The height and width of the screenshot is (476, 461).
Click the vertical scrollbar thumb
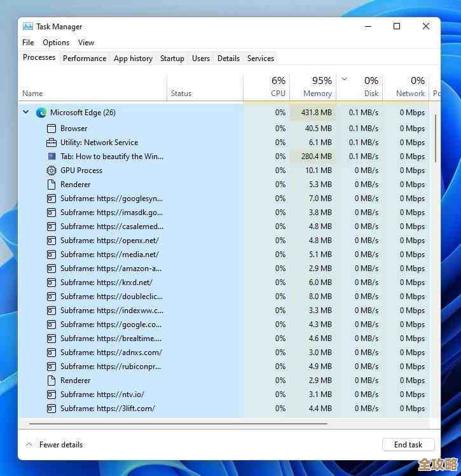pyautogui.click(x=436, y=138)
